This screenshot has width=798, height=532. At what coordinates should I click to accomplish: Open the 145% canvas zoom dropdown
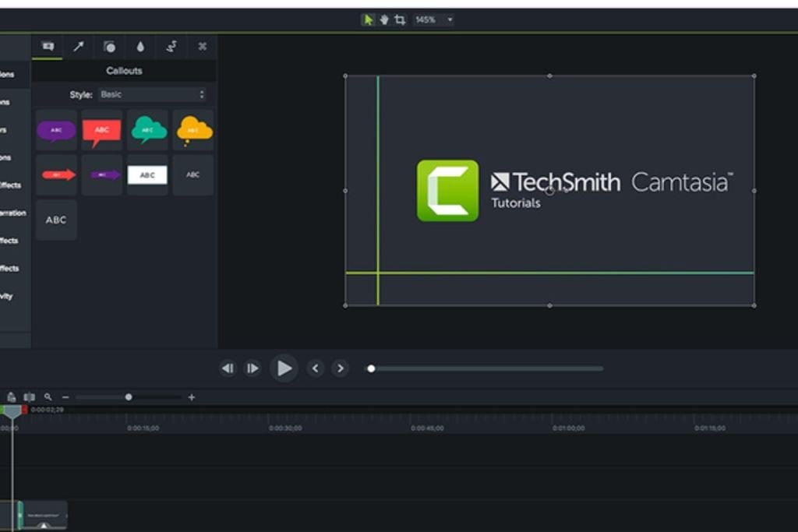click(x=433, y=19)
